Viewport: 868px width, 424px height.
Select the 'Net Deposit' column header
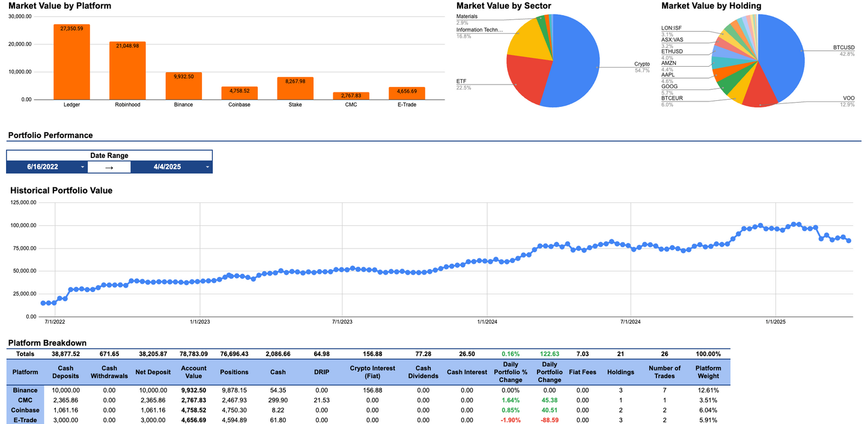153,372
